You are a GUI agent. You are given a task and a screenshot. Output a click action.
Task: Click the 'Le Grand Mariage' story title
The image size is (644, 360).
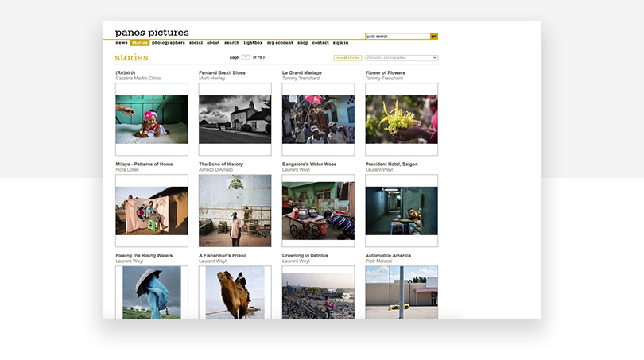click(x=301, y=72)
